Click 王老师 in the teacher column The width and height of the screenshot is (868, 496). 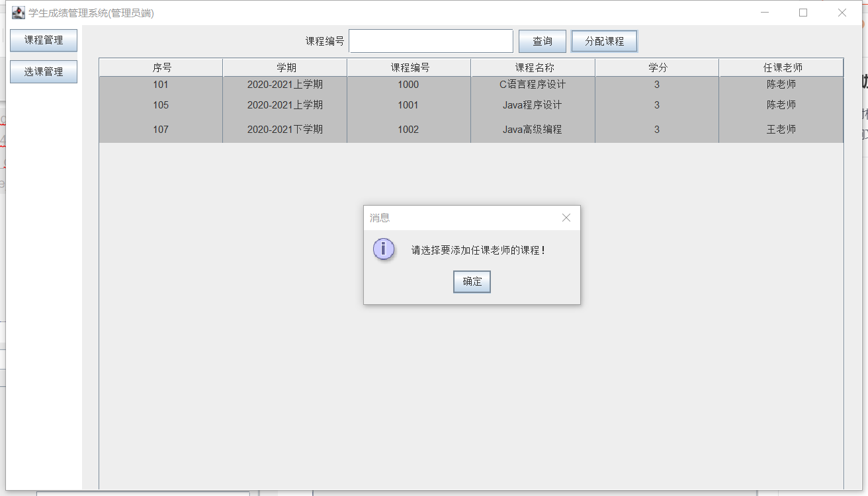[781, 130]
